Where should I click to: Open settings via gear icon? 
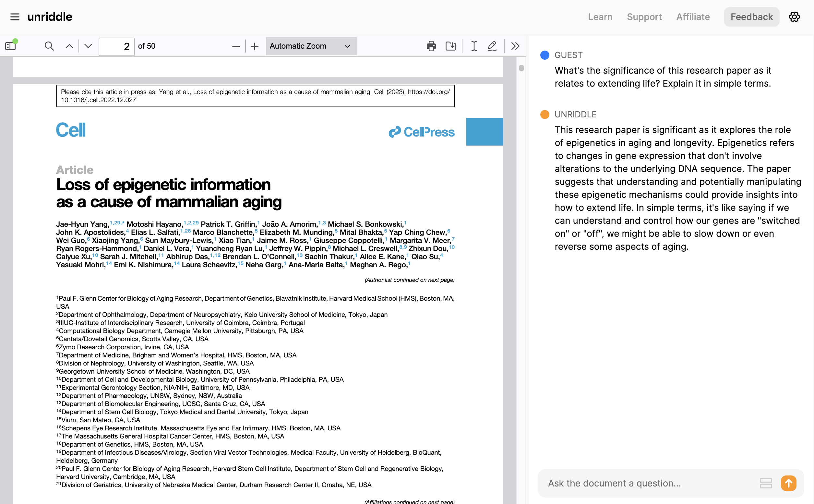click(794, 17)
